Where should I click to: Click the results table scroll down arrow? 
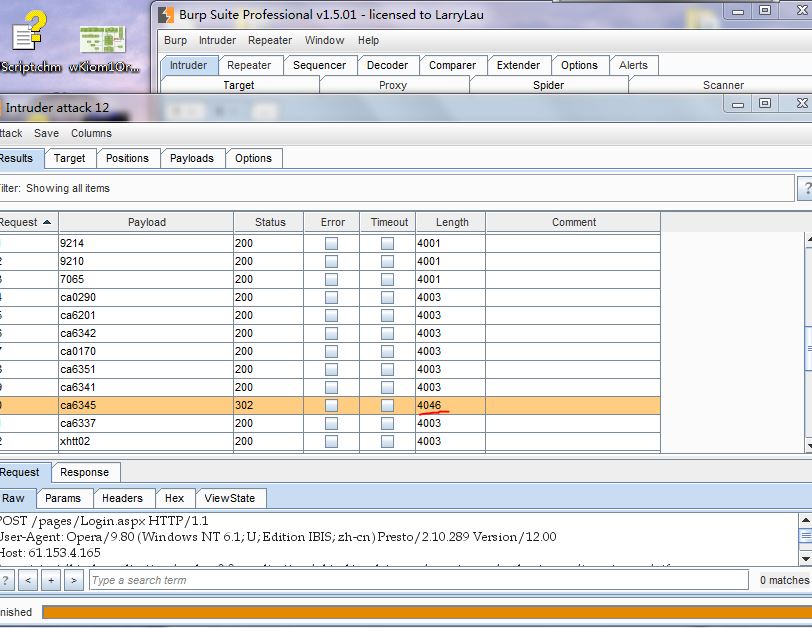[x=808, y=445]
